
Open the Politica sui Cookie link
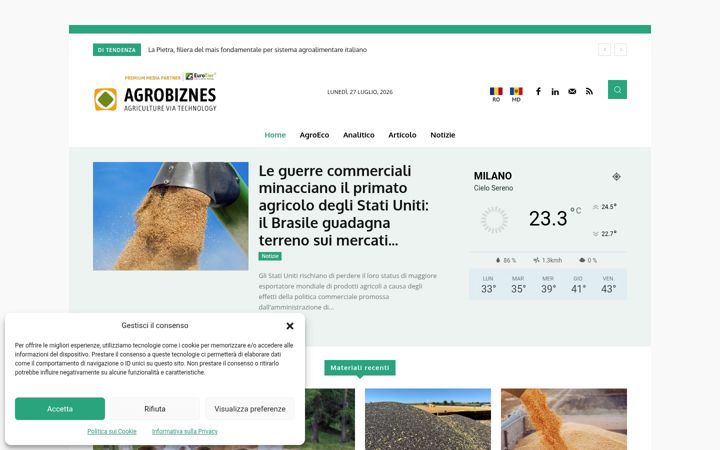pyautogui.click(x=112, y=432)
